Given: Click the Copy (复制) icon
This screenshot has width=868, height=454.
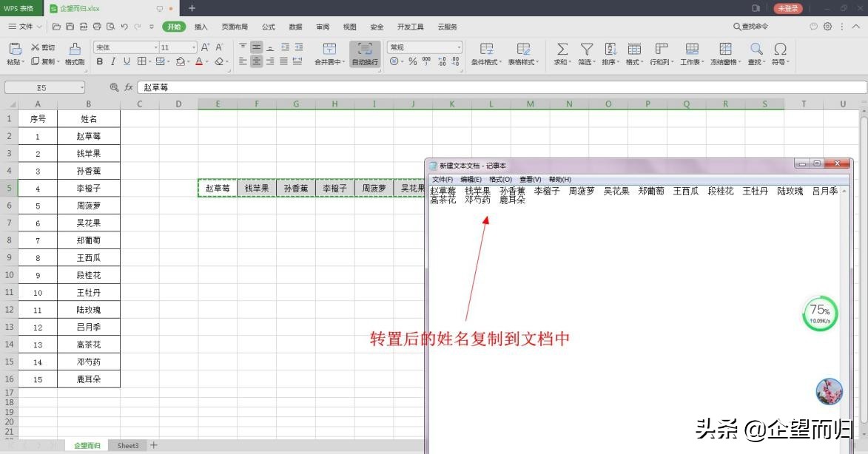Looking at the screenshot, I should click(35, 61).
